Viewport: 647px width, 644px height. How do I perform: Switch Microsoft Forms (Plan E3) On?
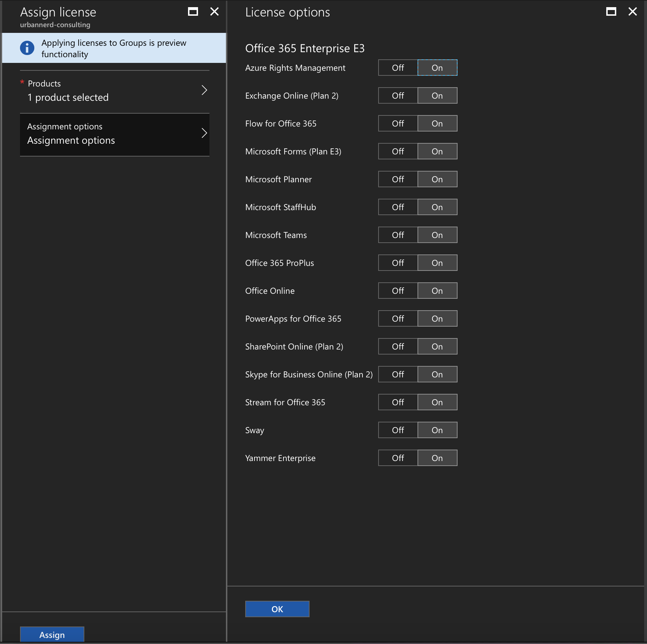pos(437,151)
